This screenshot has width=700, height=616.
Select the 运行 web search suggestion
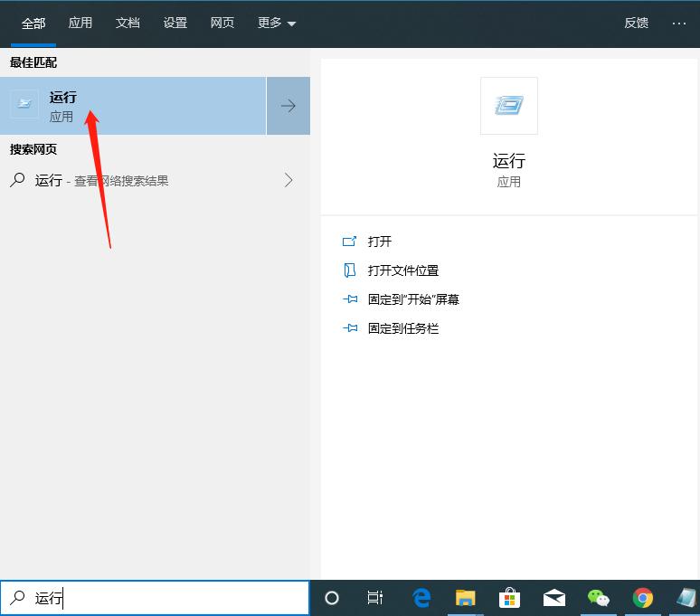[155, 180]
